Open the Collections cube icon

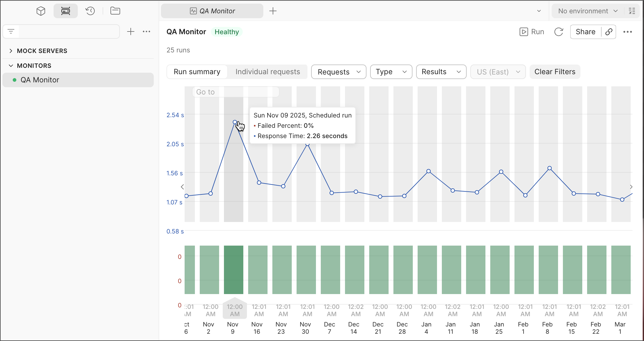pyautogui.click(x=41, y=11)
